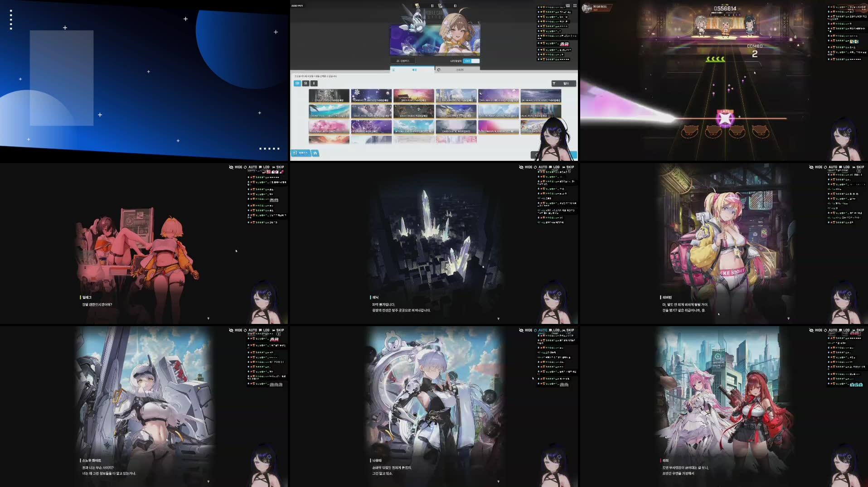Screen dimensions: 868x487
Task: Open LOG in the pink backpack girl scene
Action: coord(844,167)
